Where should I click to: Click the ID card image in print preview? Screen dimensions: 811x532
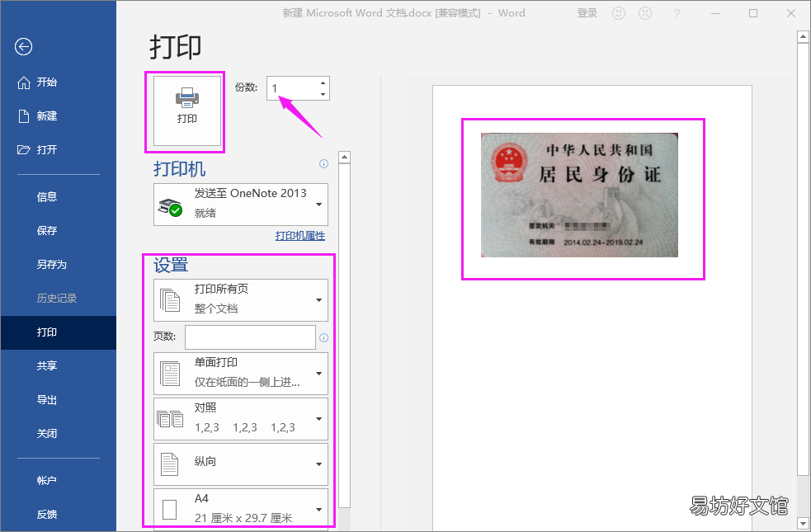[579, 195]
